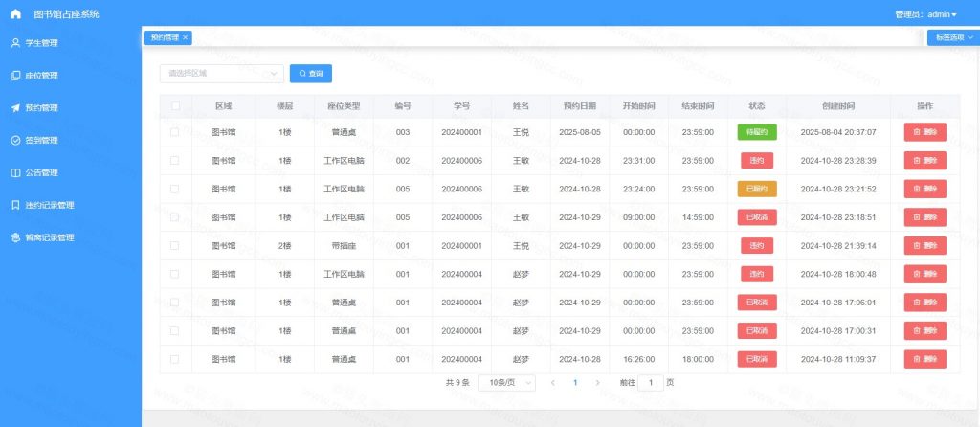
Task: Delete the reservation created 2024-10-28 18:00:48
Action: pos(925,274)
